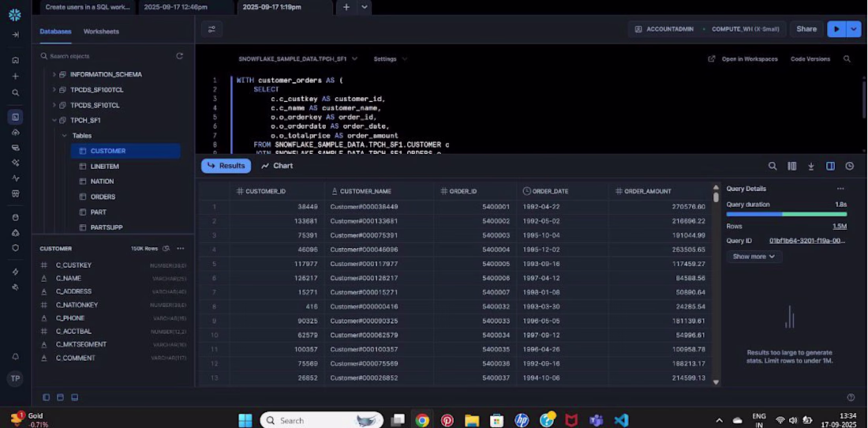Select the highlighted Projects worksheet icon

16,117
